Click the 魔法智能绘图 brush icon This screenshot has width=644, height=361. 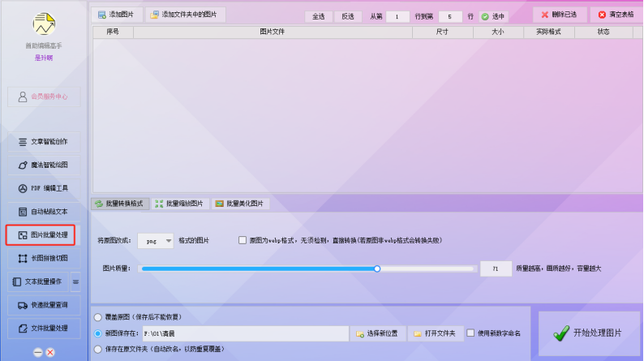(x=22, y=165)
